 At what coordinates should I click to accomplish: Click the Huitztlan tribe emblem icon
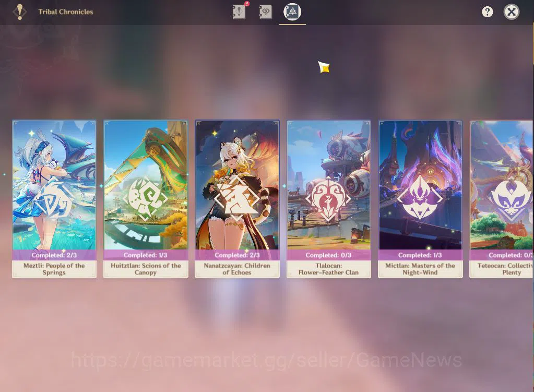pos(146,198)
